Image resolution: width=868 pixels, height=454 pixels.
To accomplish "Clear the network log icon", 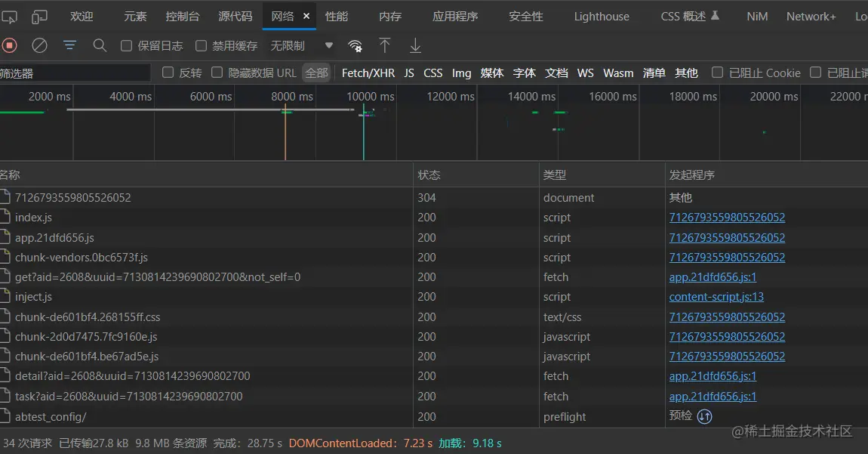I will [x=39, y=45].
